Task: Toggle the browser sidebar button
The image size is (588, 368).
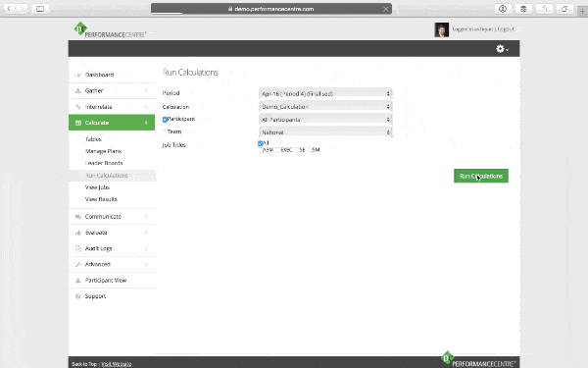Action: (x=40, y=8)
